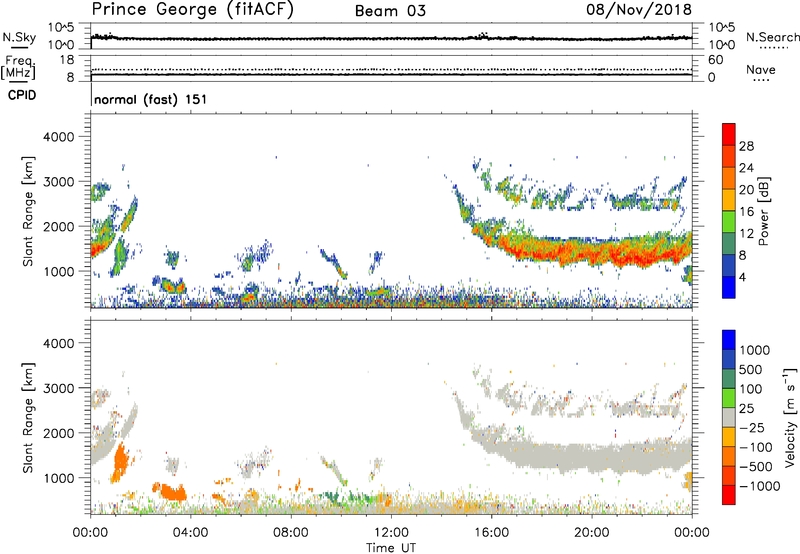Click the 'normal (fast) 151' text
The height and width of the screenshot is (554, 800).
pos(151,99)
